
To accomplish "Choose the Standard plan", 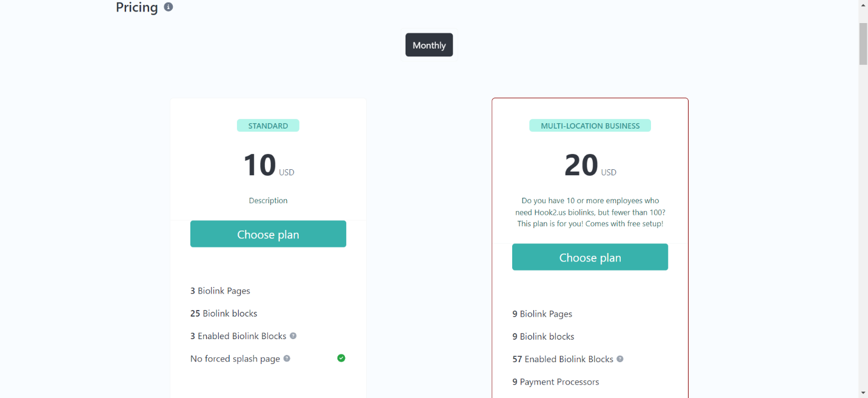I will [268, 234].
